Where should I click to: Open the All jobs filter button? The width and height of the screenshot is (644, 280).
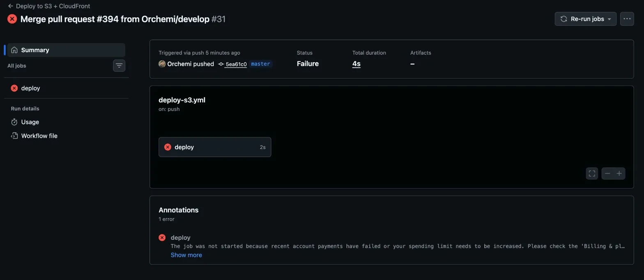(x=119, y=66)
